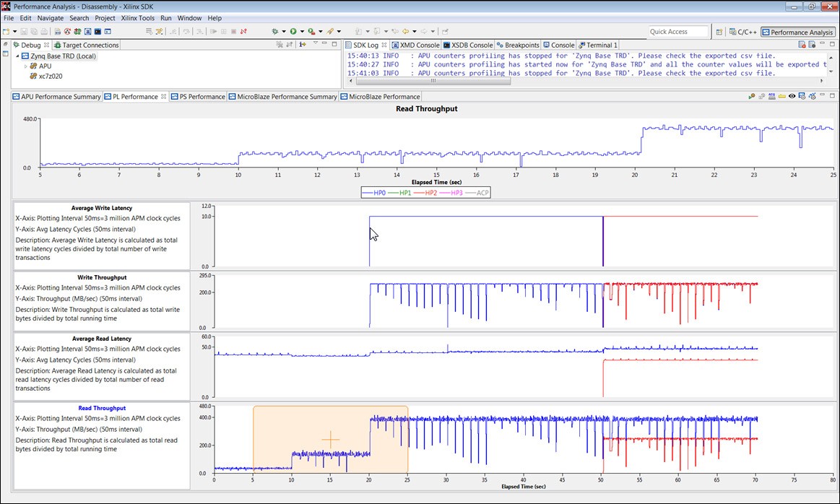Image resolution: width=840 pixels, height=504 pixels.
Task: Minimize the SDK Log view panel
Action: point(823,44)
